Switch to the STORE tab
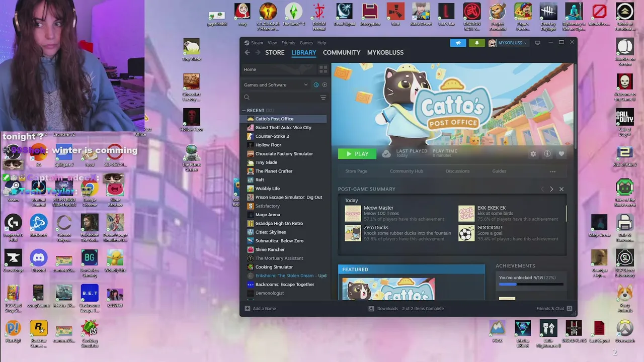This screenshot has width=644, height=362. [x=275, y=52]
